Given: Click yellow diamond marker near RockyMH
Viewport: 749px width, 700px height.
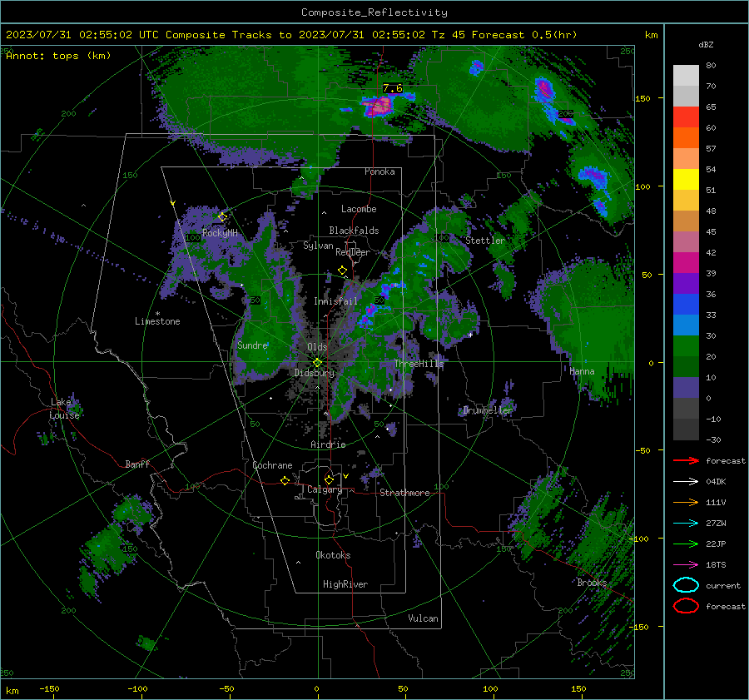Looking at the screenshot, I should pyautogui.click(x=222, y=217).
